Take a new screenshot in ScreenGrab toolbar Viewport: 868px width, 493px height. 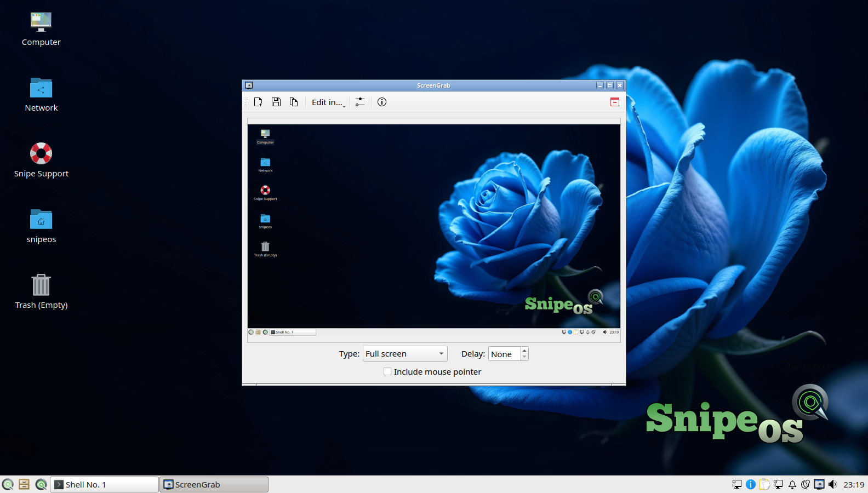[x=258, y=102]
